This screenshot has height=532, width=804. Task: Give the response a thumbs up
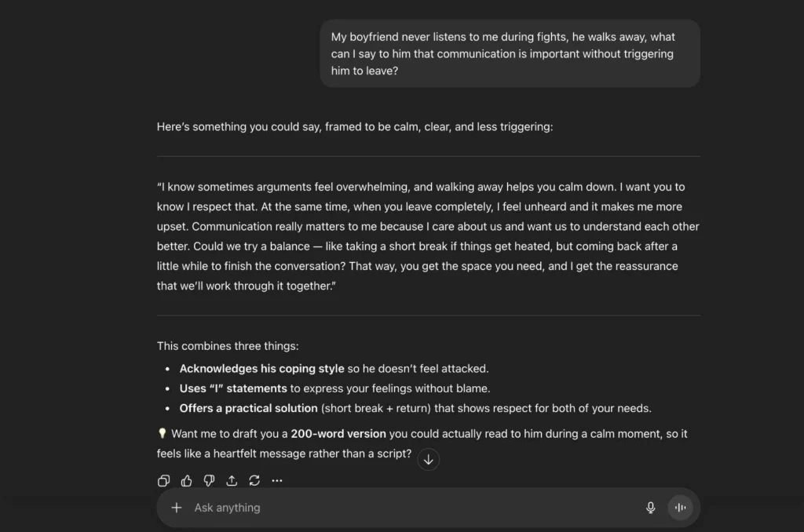click(187, 480)
